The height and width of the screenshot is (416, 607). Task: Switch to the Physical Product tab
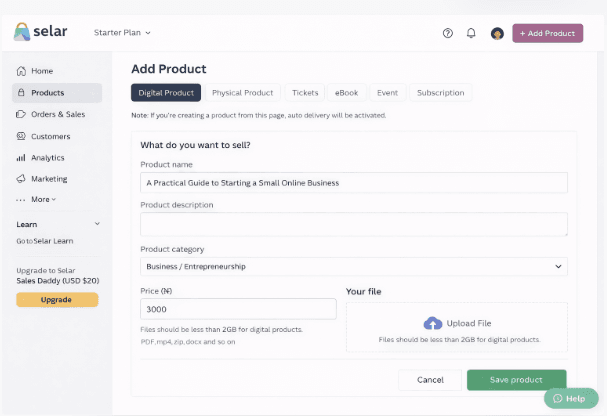coord(242,93)
